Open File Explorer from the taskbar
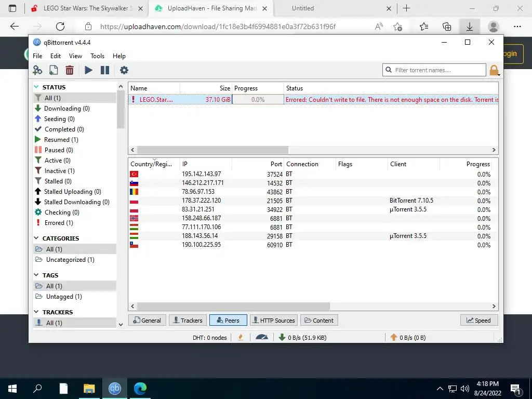532x399 pixels. click(x=89, y=389)
